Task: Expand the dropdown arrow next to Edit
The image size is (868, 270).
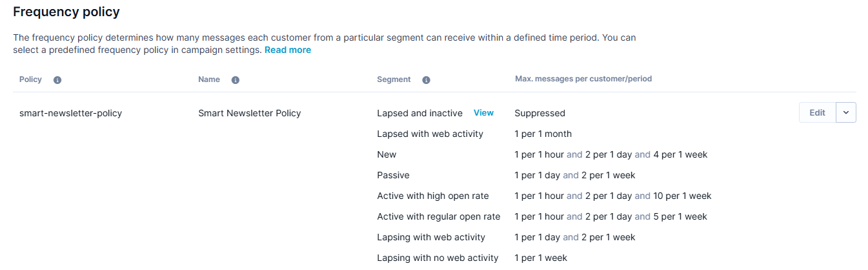Action: (x=846, y=112)
